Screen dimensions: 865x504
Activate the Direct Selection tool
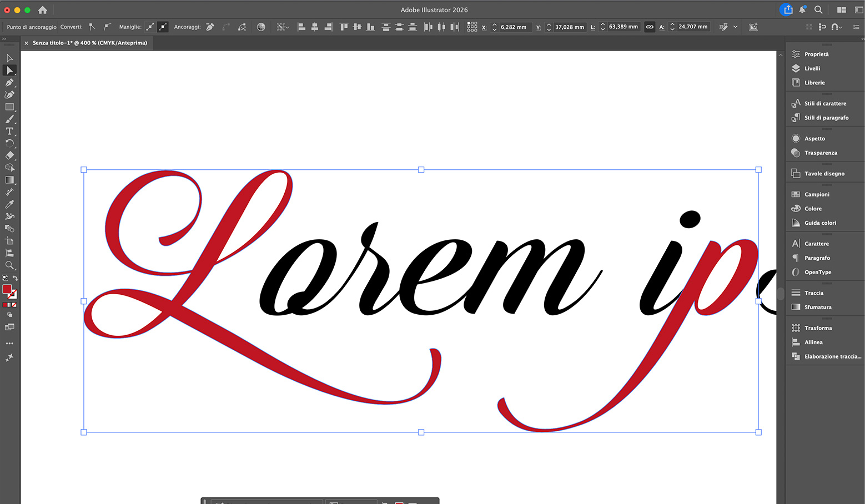point(9,70)
